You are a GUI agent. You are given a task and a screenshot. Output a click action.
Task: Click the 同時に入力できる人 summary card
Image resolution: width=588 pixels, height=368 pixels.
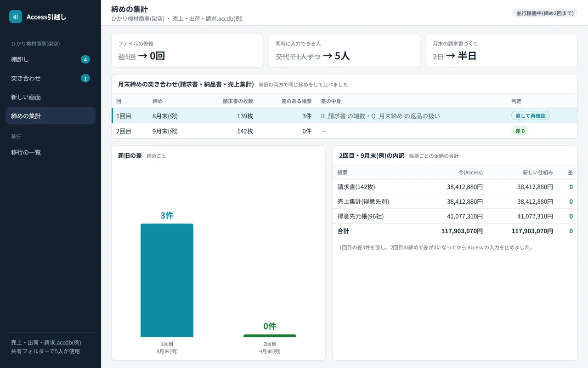(345, 51)
